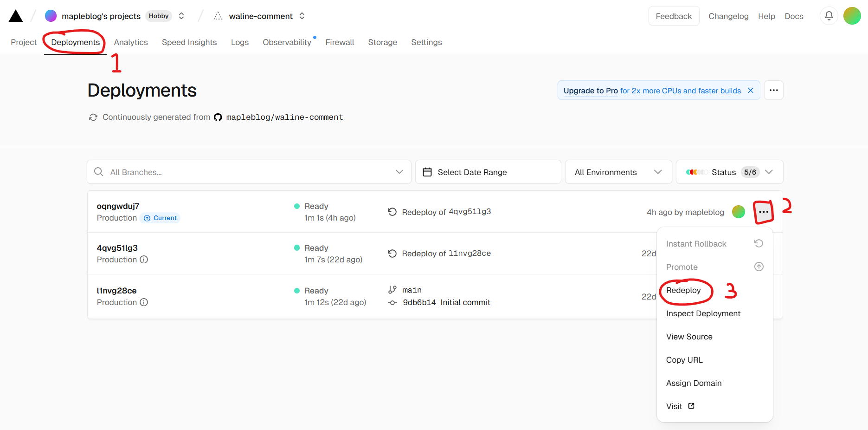Select Redeploy from the context menu
Image resolution: width=868 pixels, height=430 pixels.
(683, 290)
